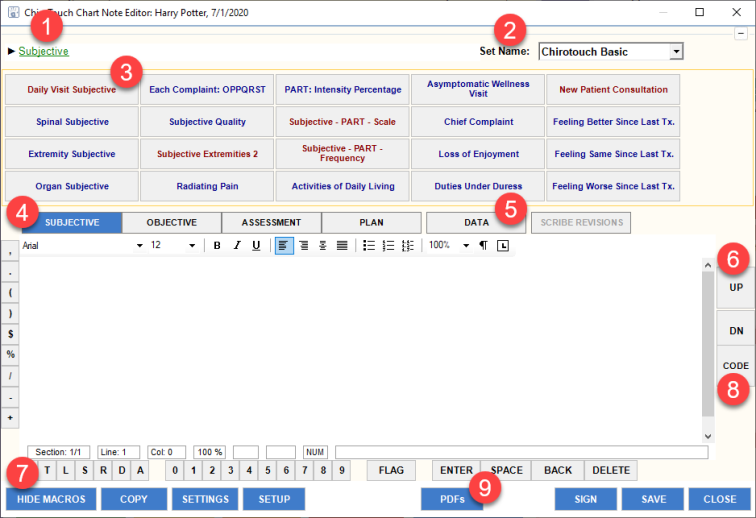The height and width of the screenshot is (518, 756).
Task: Insert percent sign from side bar
Action: tap(10, 355)
